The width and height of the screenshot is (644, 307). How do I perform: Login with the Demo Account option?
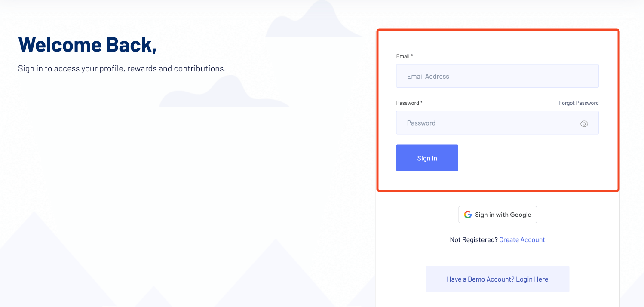pos(497,279)
